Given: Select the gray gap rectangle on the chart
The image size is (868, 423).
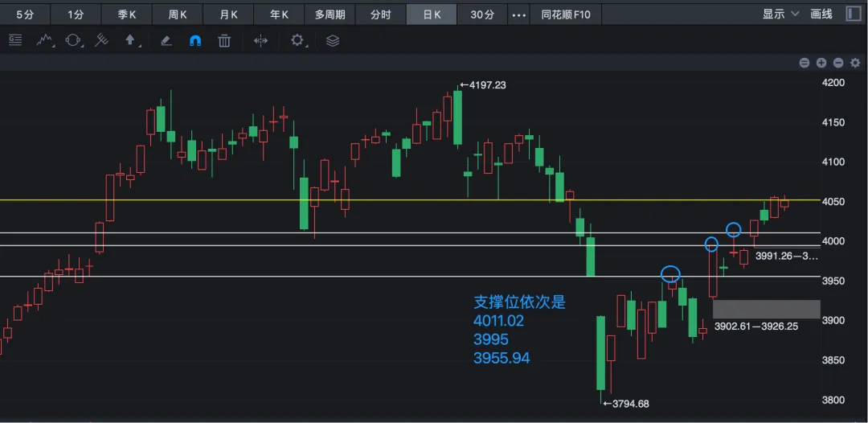Looking at the screenshot, I should (766, 310).
